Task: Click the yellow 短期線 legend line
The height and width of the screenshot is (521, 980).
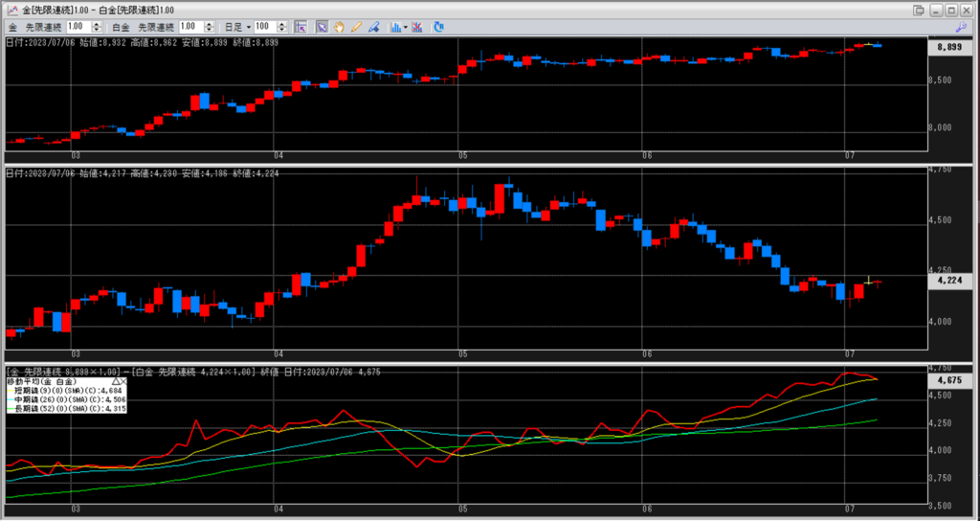Action: [9, 390]
